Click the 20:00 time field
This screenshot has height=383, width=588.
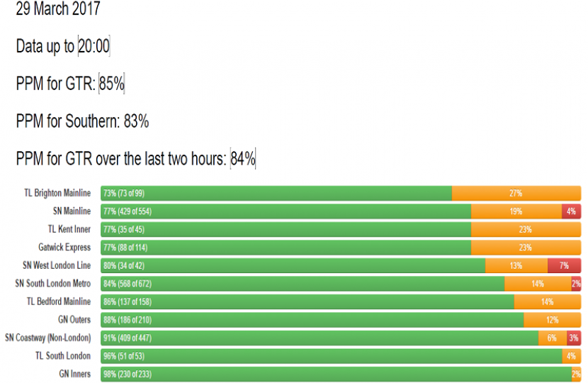click(x=94, y=47)
